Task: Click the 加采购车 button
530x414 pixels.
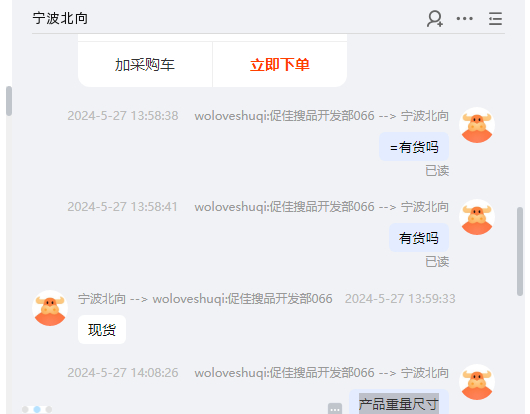Action: [145, 65]
